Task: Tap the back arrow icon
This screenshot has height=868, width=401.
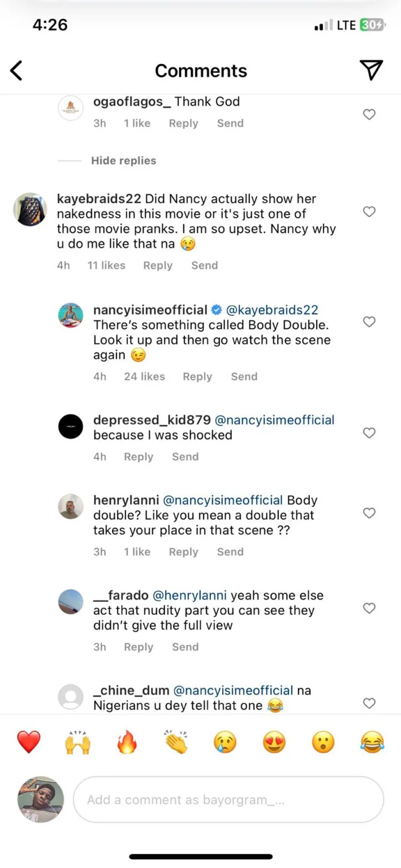Action: click(x=16, y=71)
